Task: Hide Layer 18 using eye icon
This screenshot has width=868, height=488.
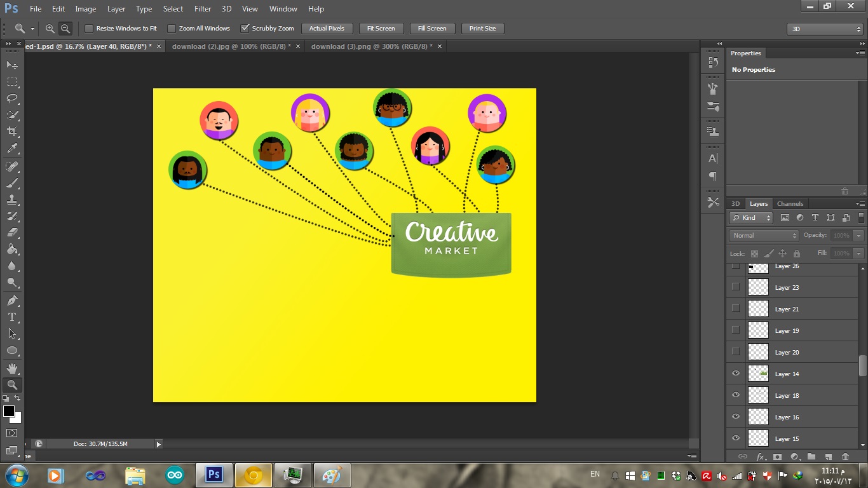Action: click(736, 395)
